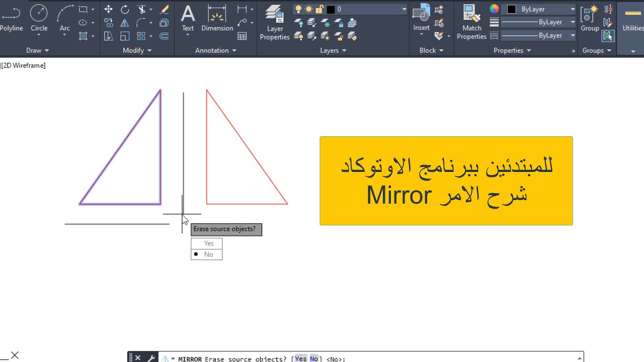644x362 pixels.
Task: Expand the Draw panel
Action: point(38,50)
